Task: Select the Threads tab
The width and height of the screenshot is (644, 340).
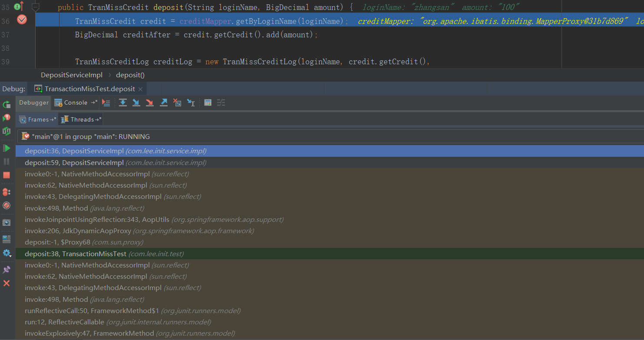Action: point(79,119)
